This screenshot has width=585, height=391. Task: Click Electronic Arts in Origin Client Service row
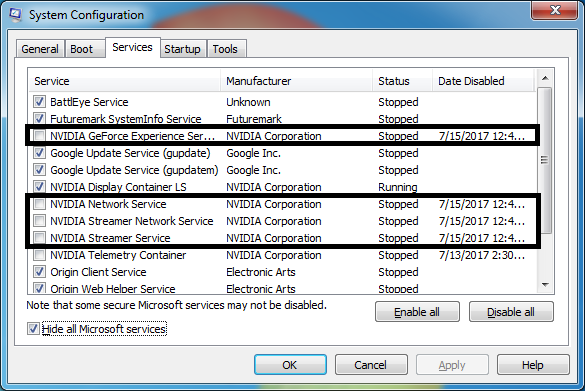click(x=261, y=272)
